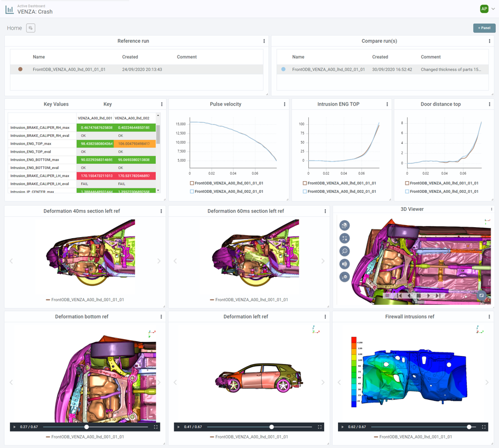
Task: Add a new panel with + Panel
Action: (484, 28)
